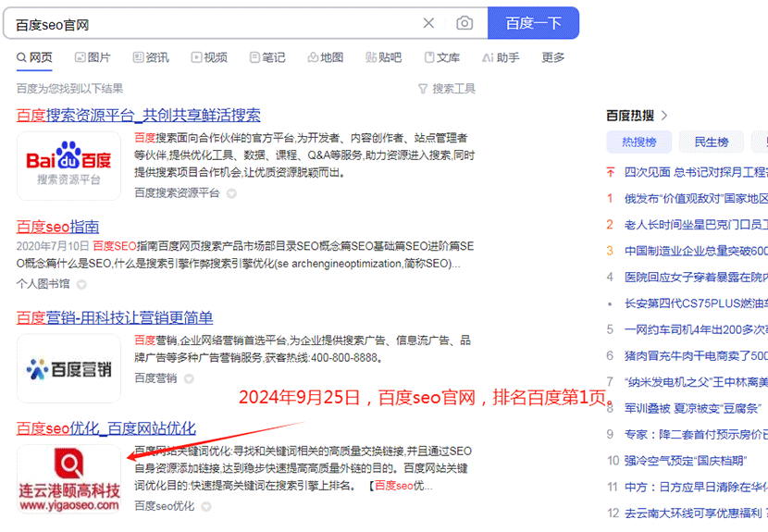Click the chevron next to 百度热搜
The width and height of the screenshot is (768, 532).
click(664, 116)
